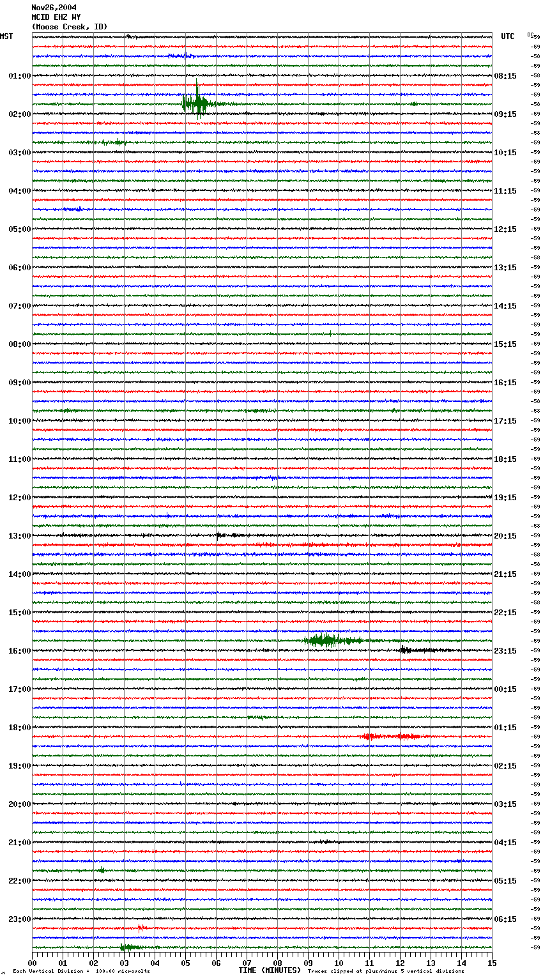Click the '16:15' UTC time label
The width and height of the screenshot is (543, 980).
coord(505,383)
